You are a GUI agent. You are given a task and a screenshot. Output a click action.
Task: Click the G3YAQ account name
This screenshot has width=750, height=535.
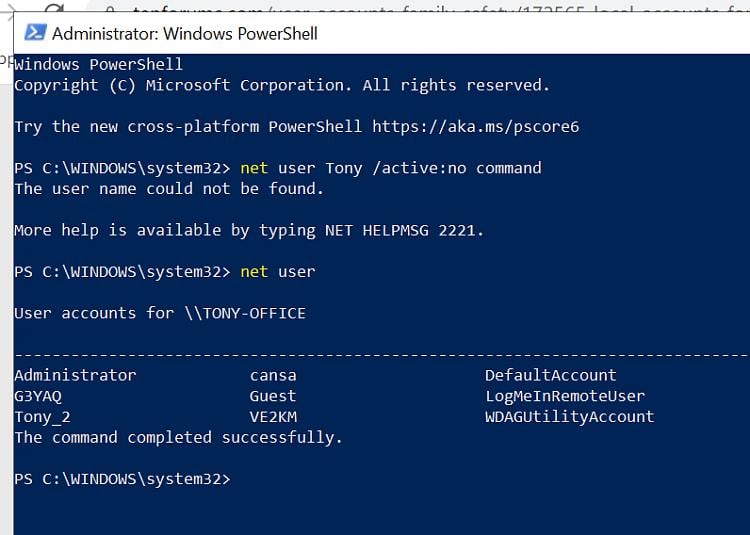(38, 396)
